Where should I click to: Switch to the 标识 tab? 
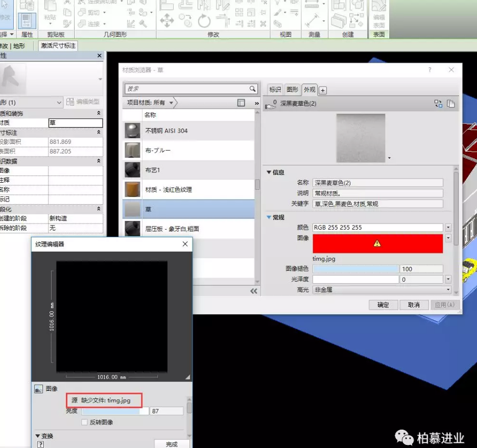(275, 89)
